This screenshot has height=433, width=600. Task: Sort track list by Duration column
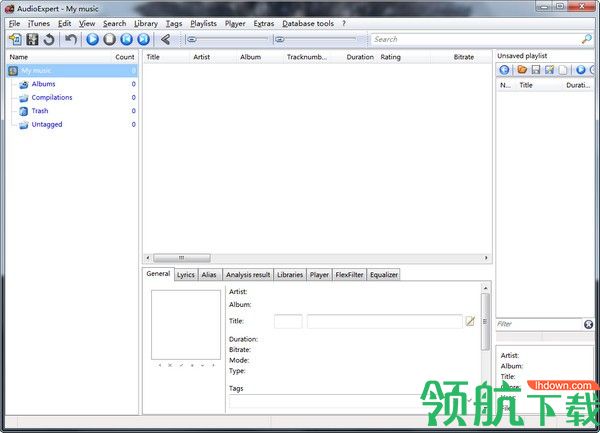[360, 57]
